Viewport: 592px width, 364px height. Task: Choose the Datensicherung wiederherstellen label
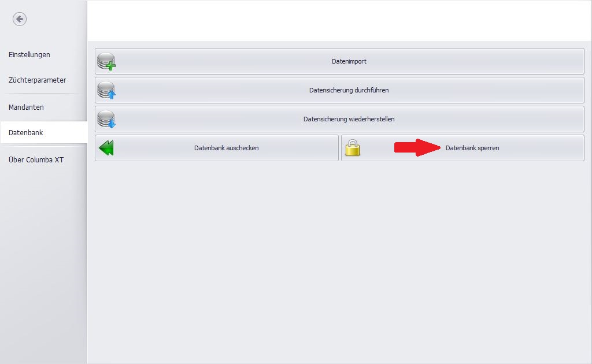coord(349,119)
